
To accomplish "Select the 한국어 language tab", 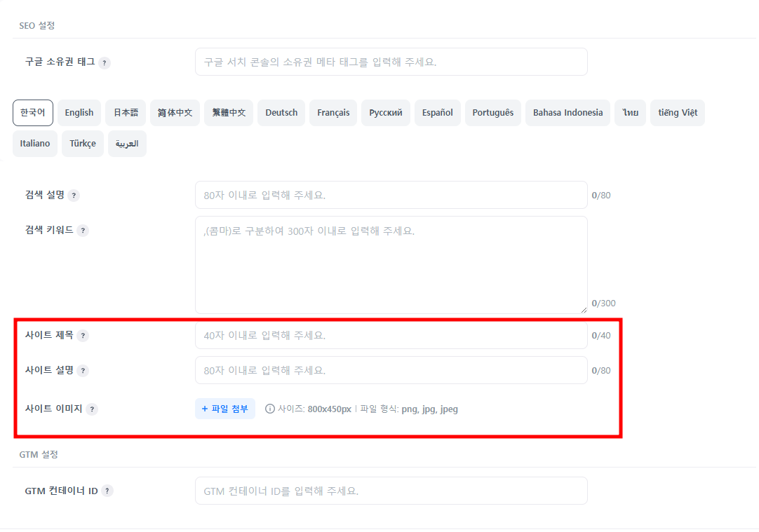I will (33, 113).
